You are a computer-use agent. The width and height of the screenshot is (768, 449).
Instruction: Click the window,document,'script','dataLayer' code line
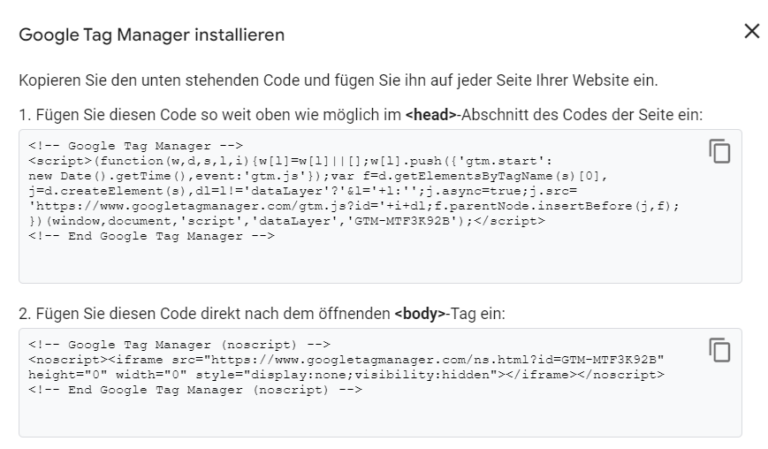(x=280, y=223)
